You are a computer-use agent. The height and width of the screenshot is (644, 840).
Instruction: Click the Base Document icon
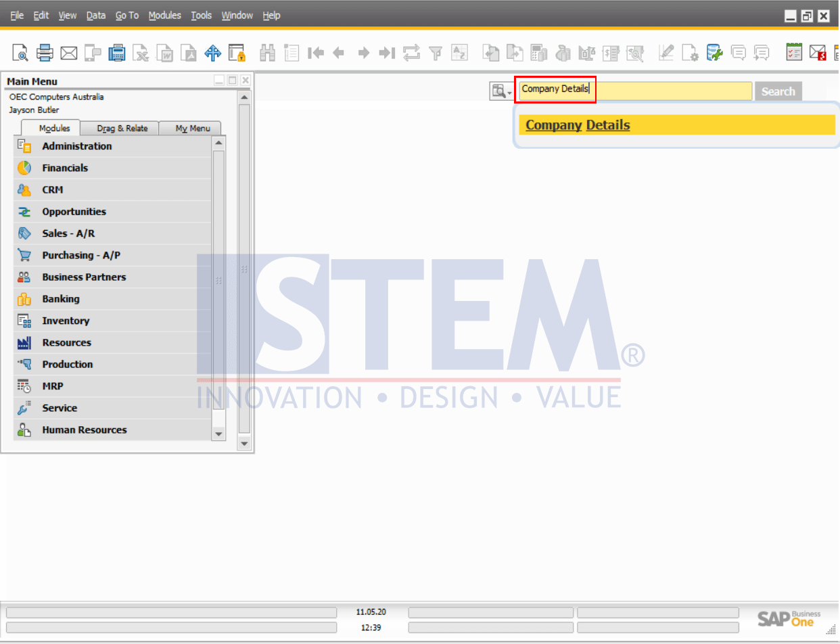[491, 53]
